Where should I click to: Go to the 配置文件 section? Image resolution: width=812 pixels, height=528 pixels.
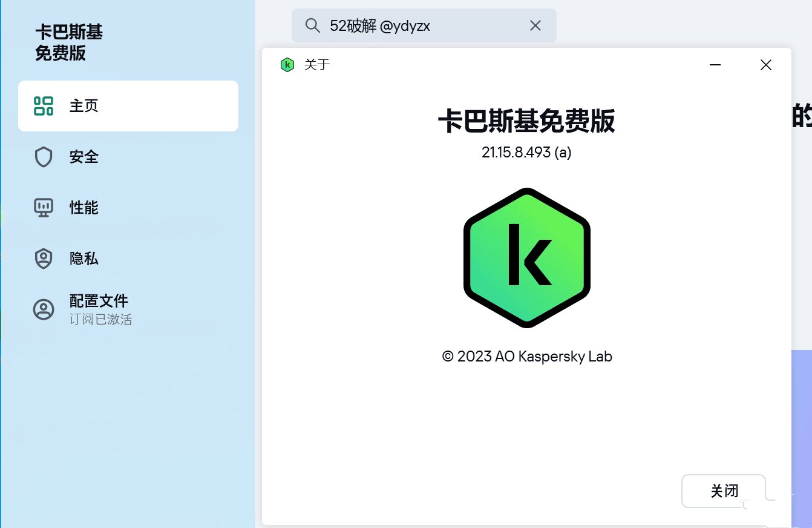pos(99,301)
